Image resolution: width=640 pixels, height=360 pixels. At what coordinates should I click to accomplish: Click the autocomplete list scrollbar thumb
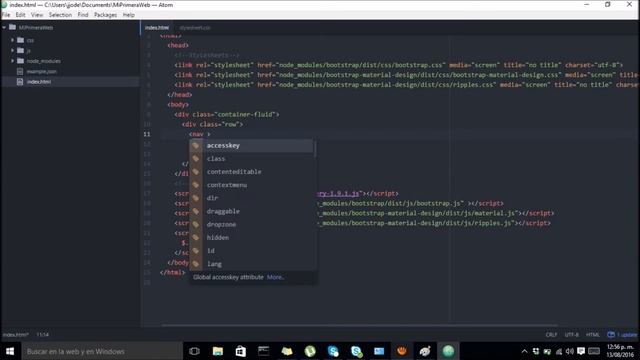click(x=315, y=149)
